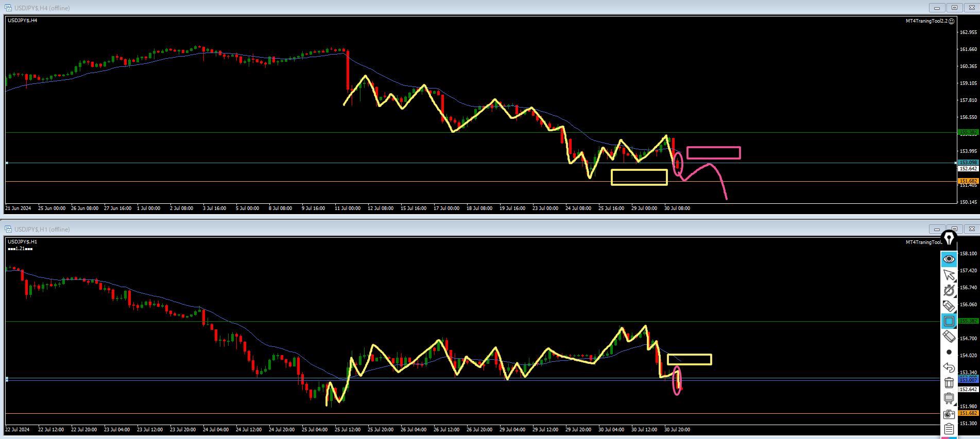This screenshot has height=439, width=980.
Task: Delete all drawings with the trash icon
Action: pos(949,382)
